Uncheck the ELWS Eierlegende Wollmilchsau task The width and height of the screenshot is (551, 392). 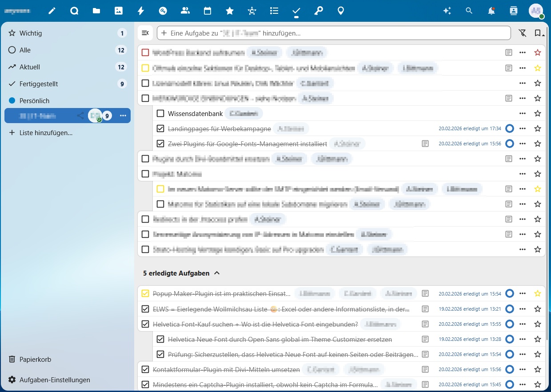coord(145,309)
